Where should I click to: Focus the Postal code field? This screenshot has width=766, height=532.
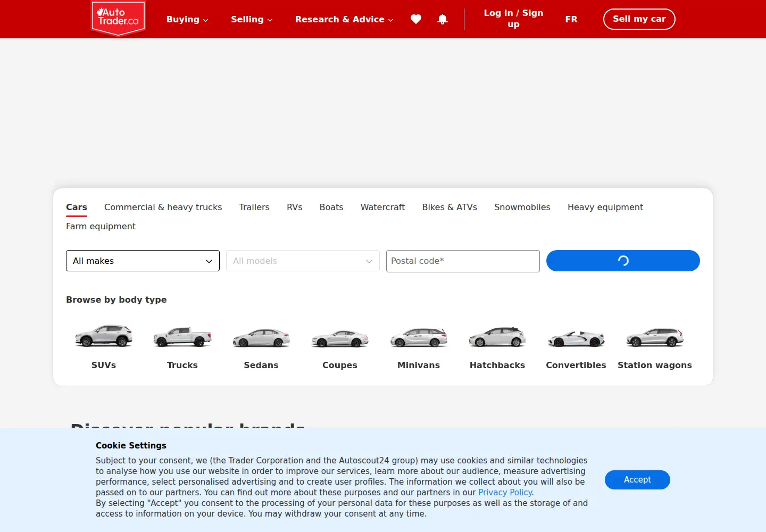[463, 261]
